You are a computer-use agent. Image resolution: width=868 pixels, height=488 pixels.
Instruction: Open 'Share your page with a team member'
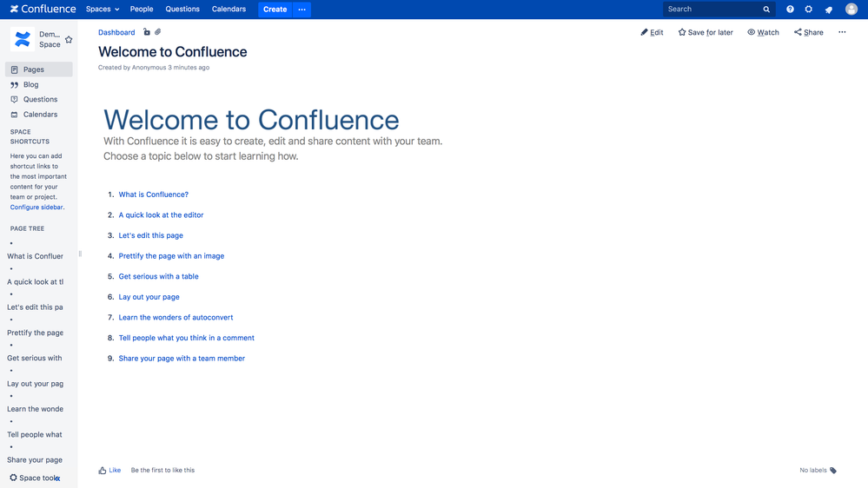(x=182, y=358)
